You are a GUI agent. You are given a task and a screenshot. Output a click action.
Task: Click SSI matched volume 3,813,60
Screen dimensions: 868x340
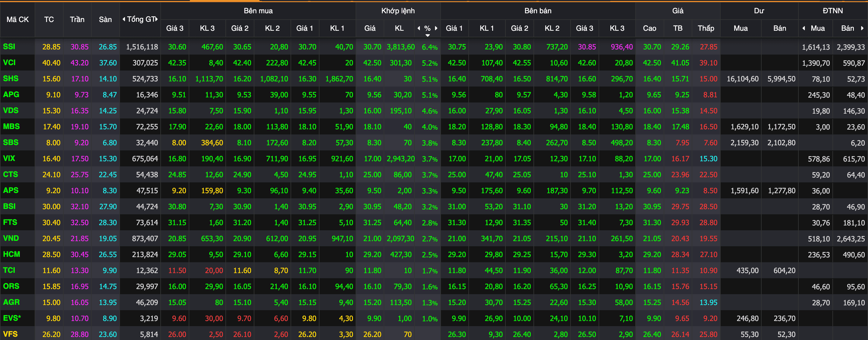click(401, 47)
